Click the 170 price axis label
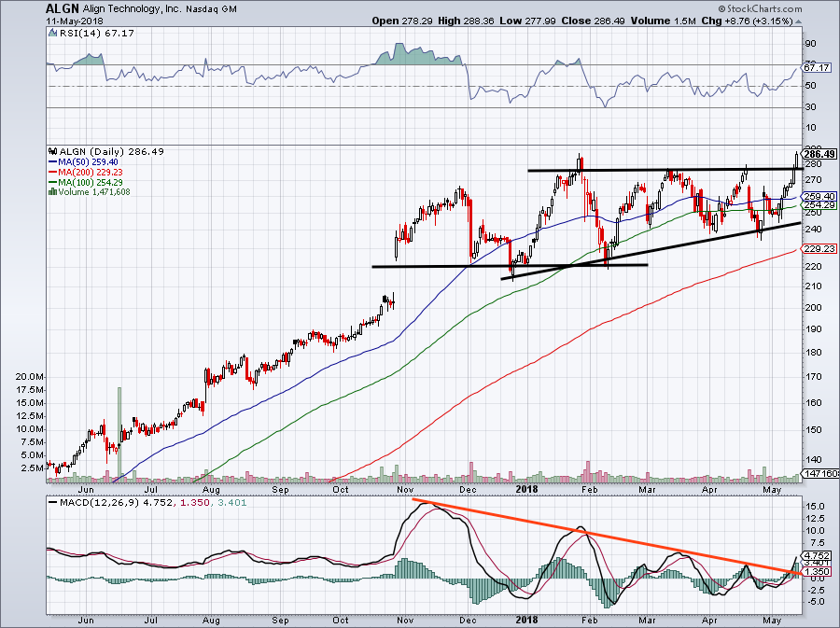Image resolution: width=840 pixels, height=628 pixels. 813,376
